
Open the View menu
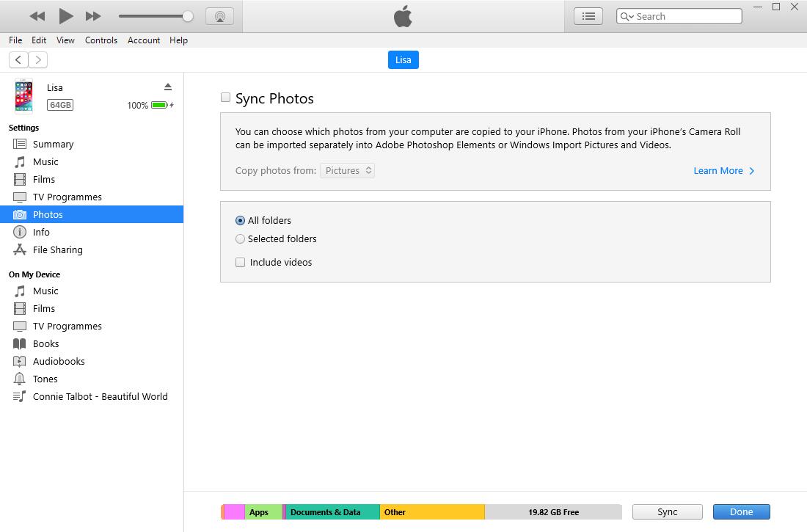[65, 40]
